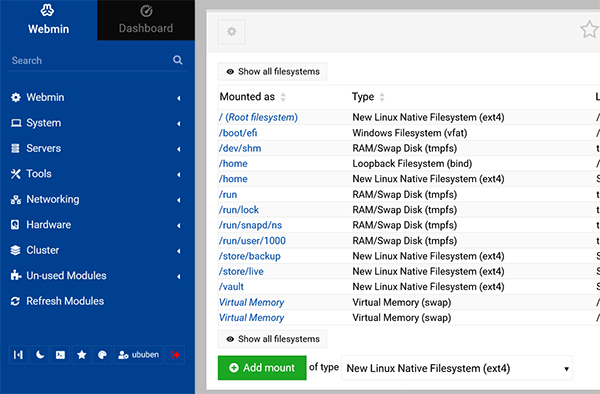This screenshot has height=394, width=600.
Task: Click the arrow next to Networking category
Action: click(x=179, y=200)
